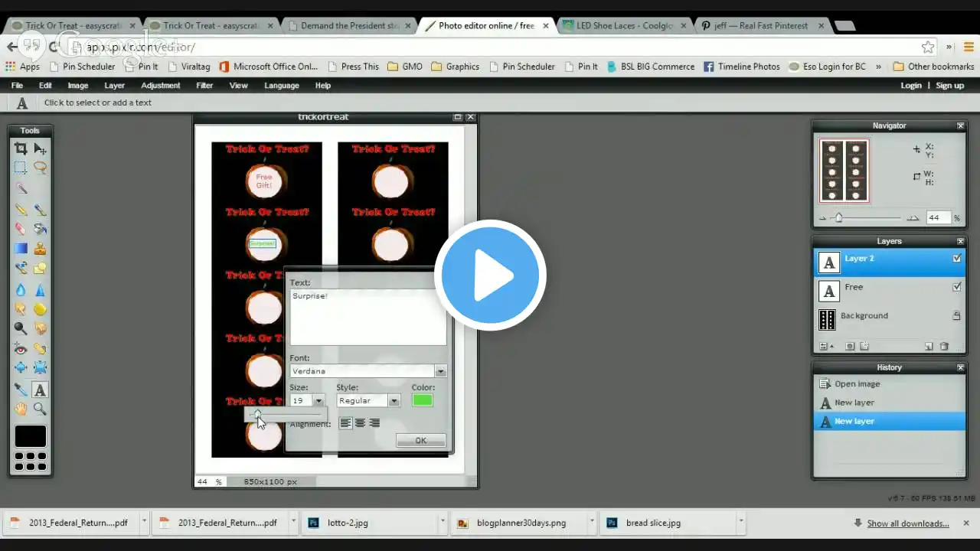Choose the Hand pan tool

tap(21, 409)
